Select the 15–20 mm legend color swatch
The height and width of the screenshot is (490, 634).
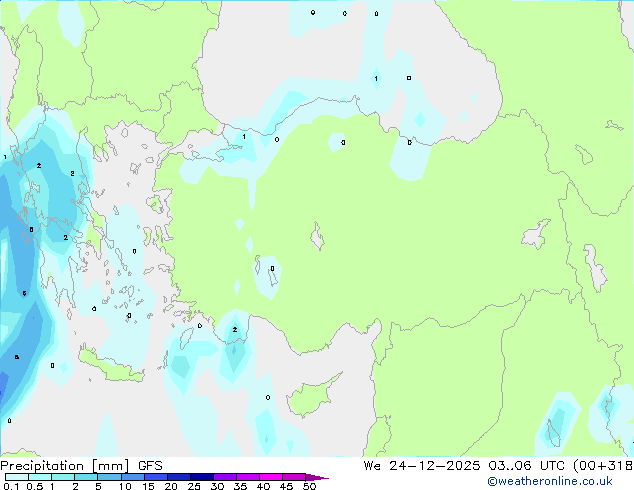(156, 477)
